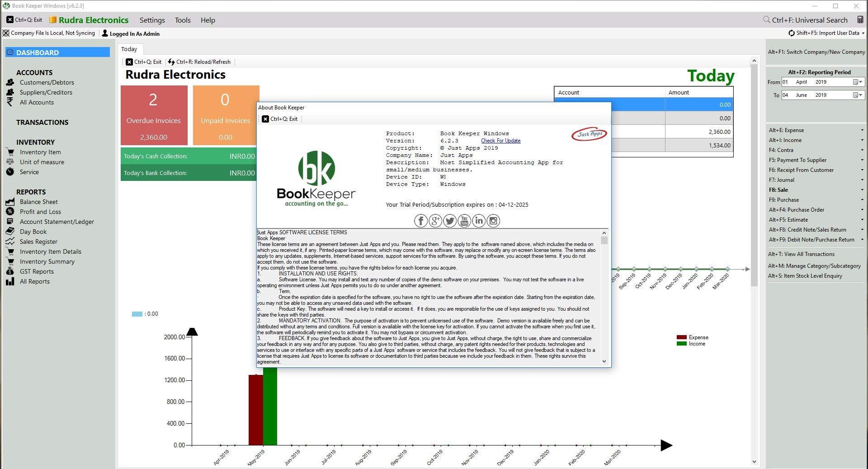Viewport: 868px width, 469px height.
Task: Click the LinkedIn icon
Action: coord(479,221)
